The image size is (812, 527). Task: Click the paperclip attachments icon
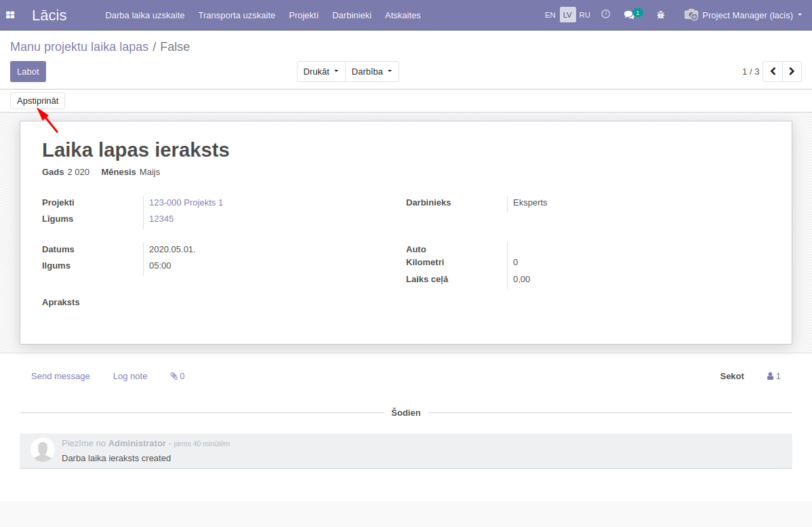(174, 376)
